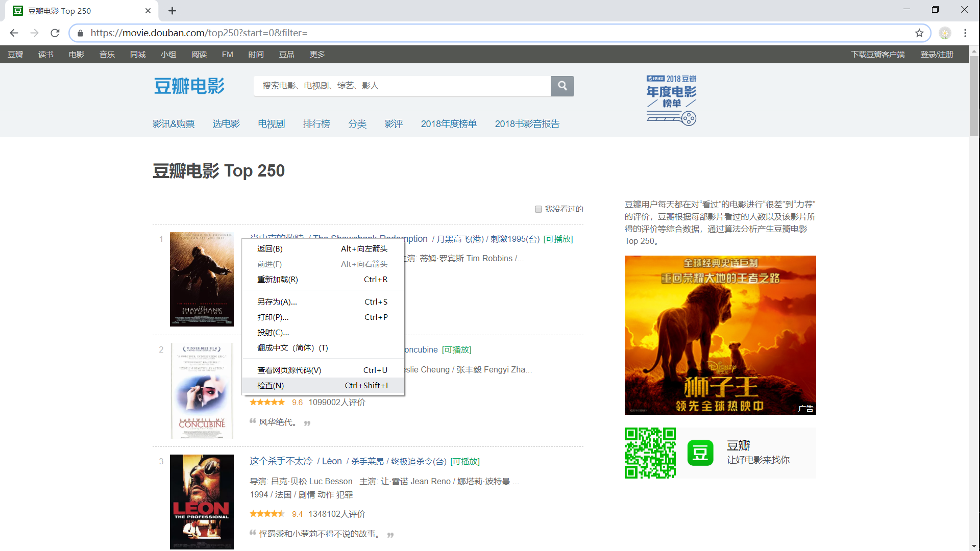980x551 pixels.
Task: Bookmark this page with star icon
Action: pos(919,33)
